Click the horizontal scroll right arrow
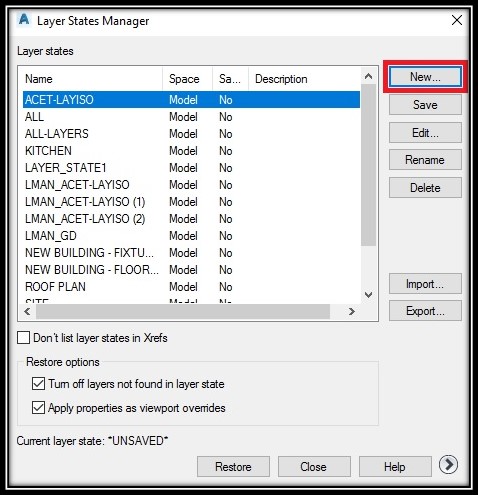This screenshot has width=478, height=495. 351,311
